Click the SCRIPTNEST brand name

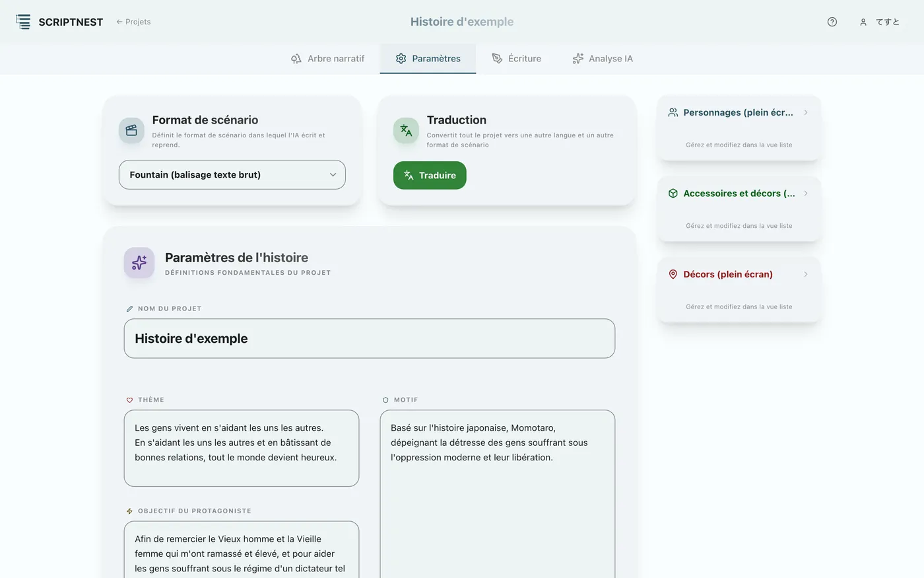71,22
